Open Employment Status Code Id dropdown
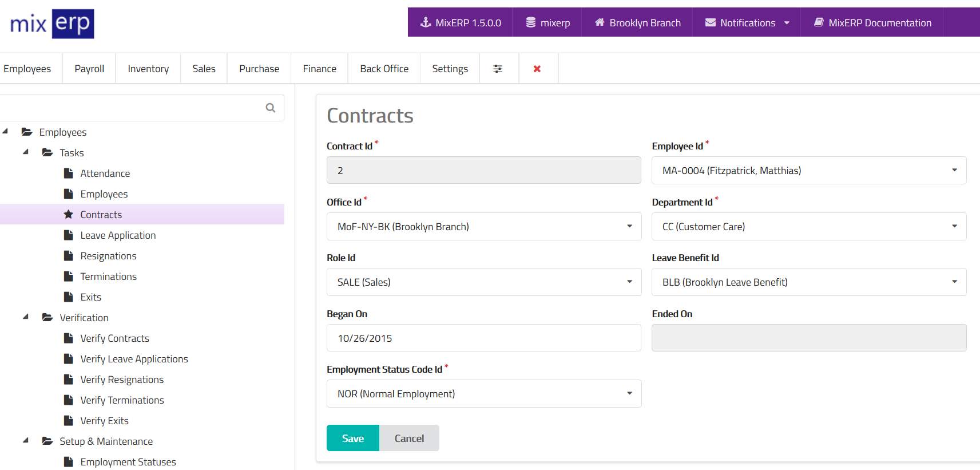Screen dimensions: 980x470 point(483,394)
